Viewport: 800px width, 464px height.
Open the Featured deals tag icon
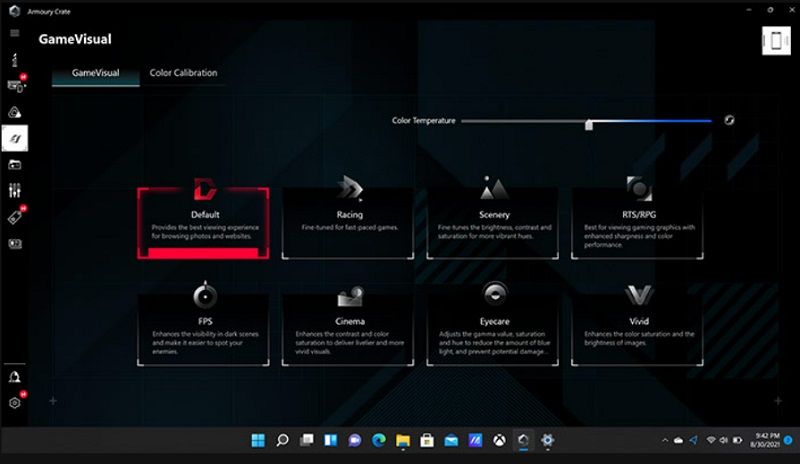15,217
